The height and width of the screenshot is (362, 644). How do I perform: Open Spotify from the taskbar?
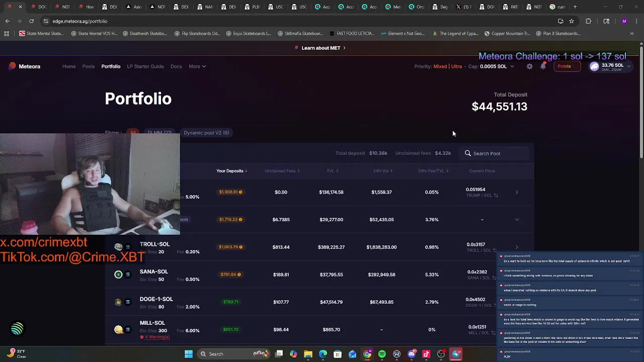pos(382,354)
